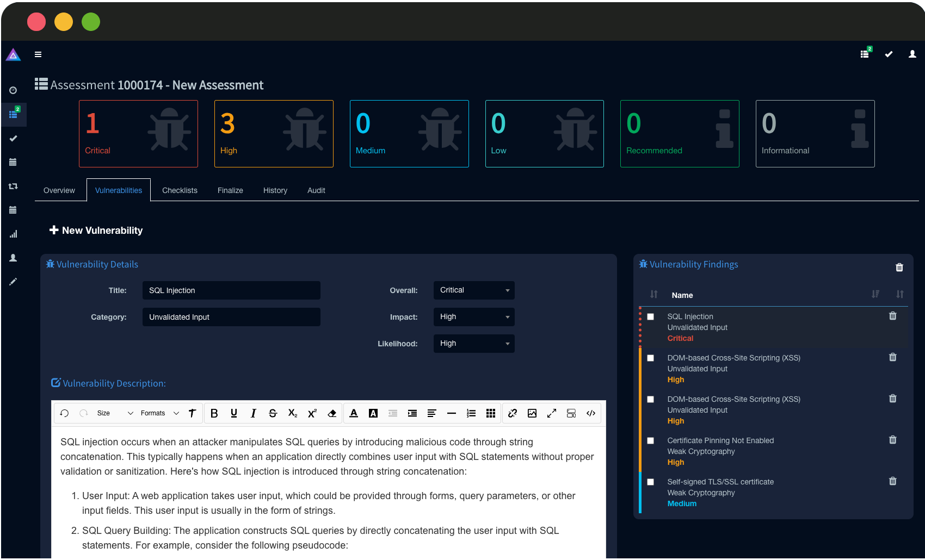Viewport: 925px width, 560px height.
Task: Check the Self-signed TLS/SSL certificate checkbox
Action: 650,482
